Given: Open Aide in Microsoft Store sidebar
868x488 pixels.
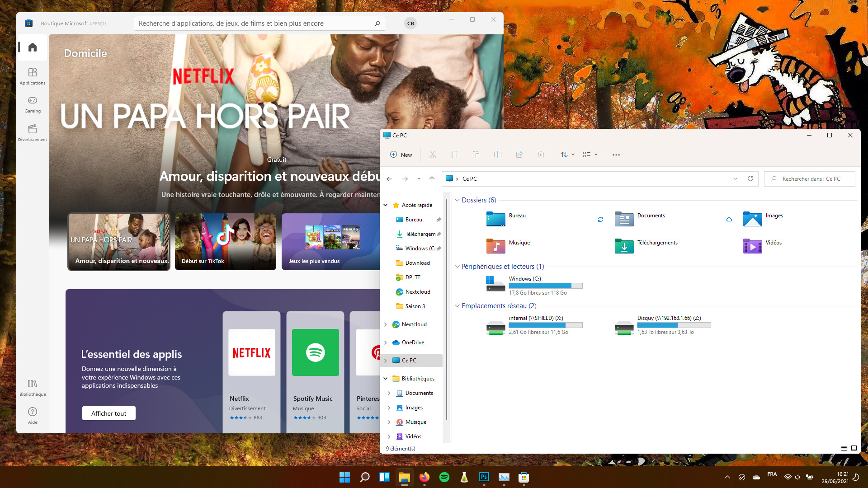Looking at the screenshot, I should click(x=33, y=416).
